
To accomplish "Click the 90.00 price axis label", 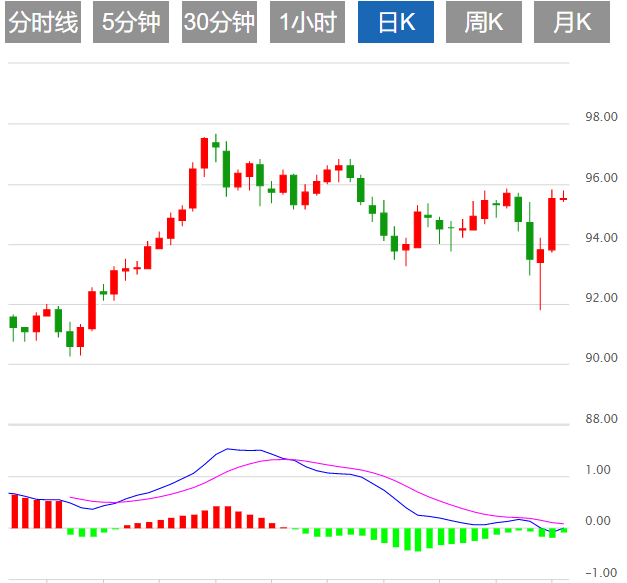I will pyautogui.click(x=601, y=357).
